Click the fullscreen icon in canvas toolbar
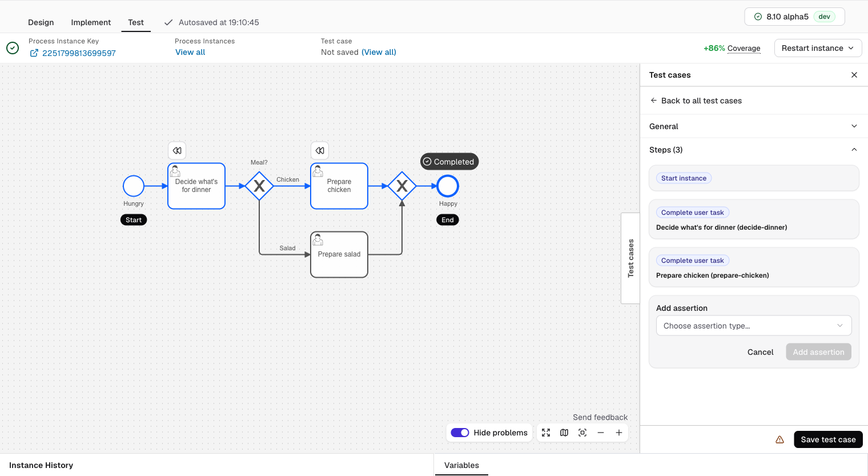This screenshot has height=476, width=868. point(546,433)
